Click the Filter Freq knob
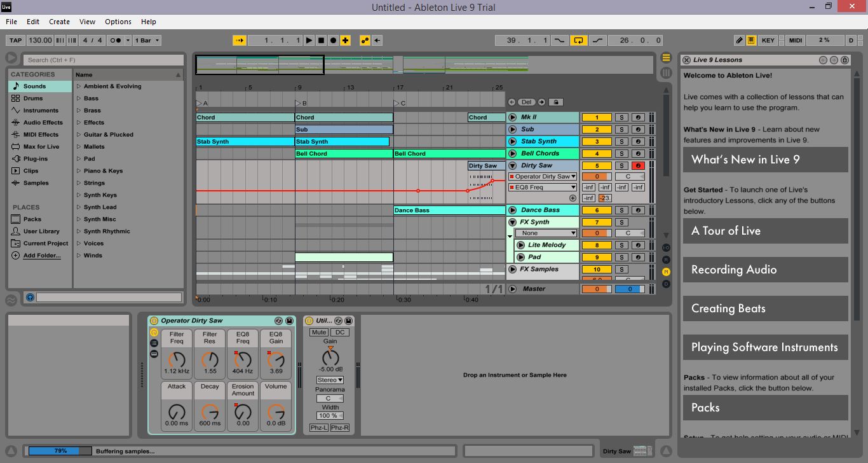Image resolution: width=868 pixels, height=463 pixels. 177,359
